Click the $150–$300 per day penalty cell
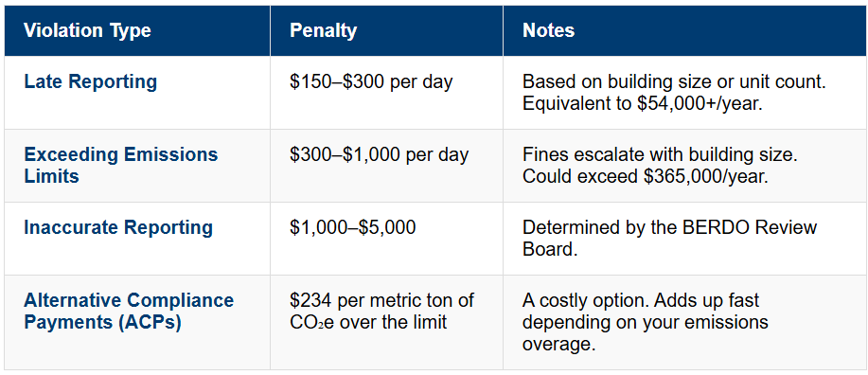Viewport: 868px width, 375px height. [x=371, y=82]
